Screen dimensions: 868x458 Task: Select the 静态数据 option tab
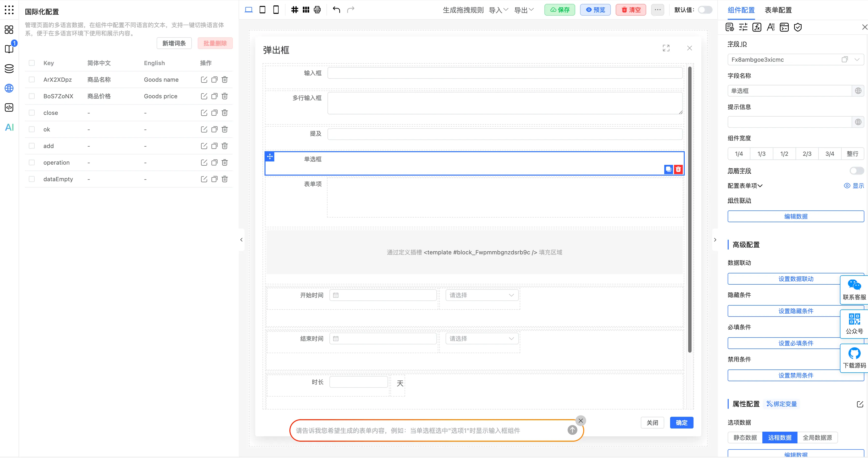pos(745,438)
